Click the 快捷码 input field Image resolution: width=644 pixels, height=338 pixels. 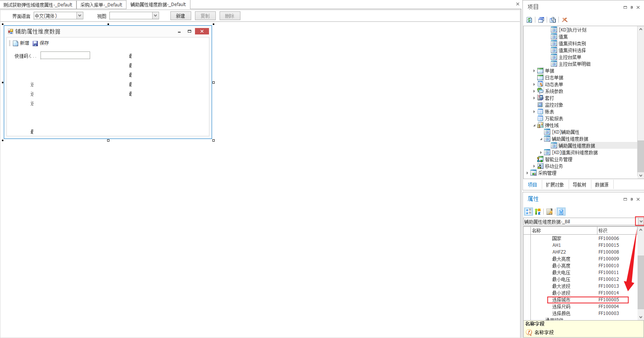(x=65, y=56)
